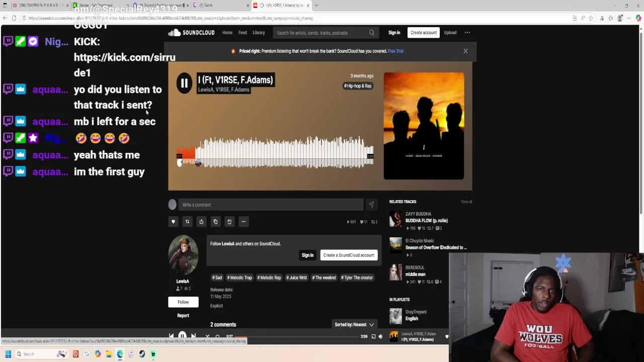Viewport: 644px width, 362px height.
Task: Copy the track link
Action: (215, 222)
